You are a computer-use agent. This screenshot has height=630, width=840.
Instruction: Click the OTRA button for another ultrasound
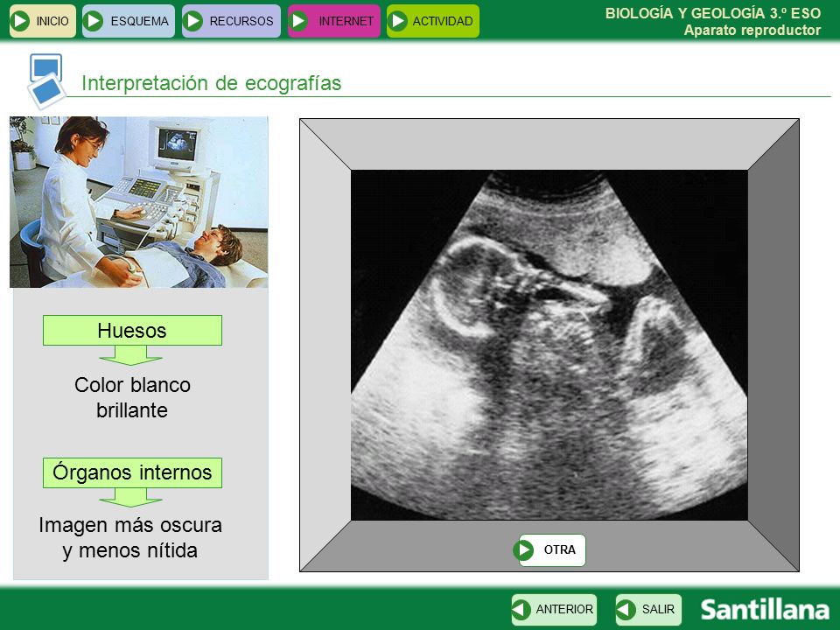coord(549,550)
